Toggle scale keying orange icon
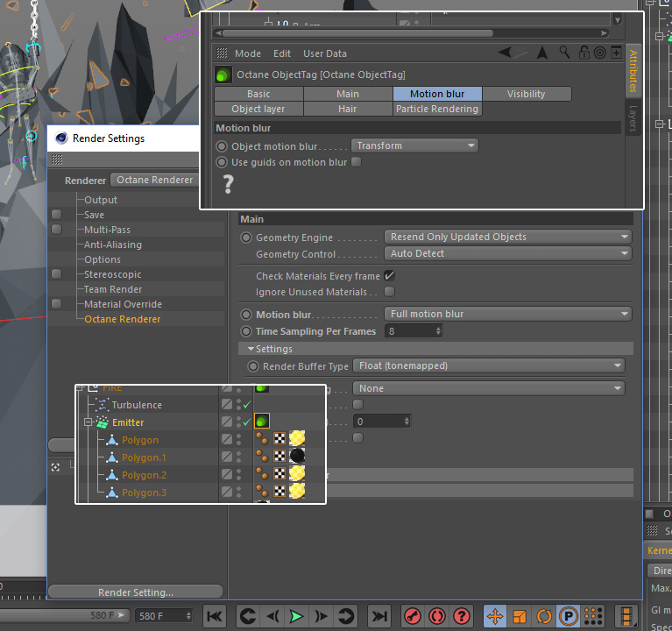 [x=520, y=616]
